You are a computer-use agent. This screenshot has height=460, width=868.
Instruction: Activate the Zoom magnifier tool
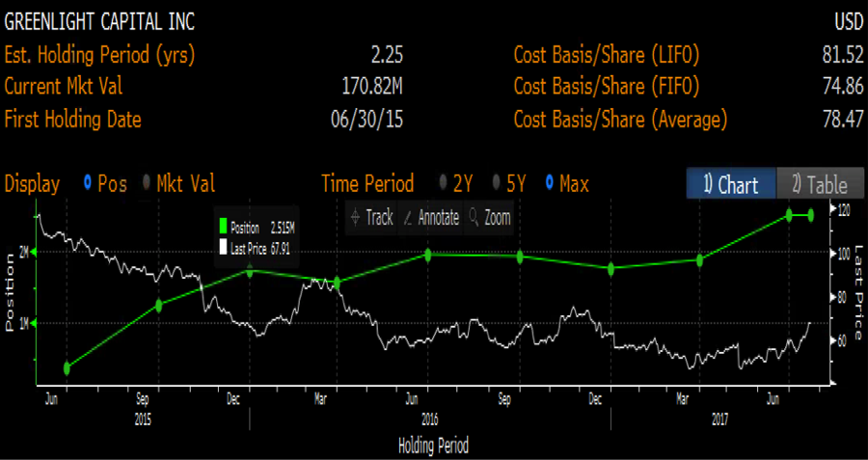click(490, 218)
